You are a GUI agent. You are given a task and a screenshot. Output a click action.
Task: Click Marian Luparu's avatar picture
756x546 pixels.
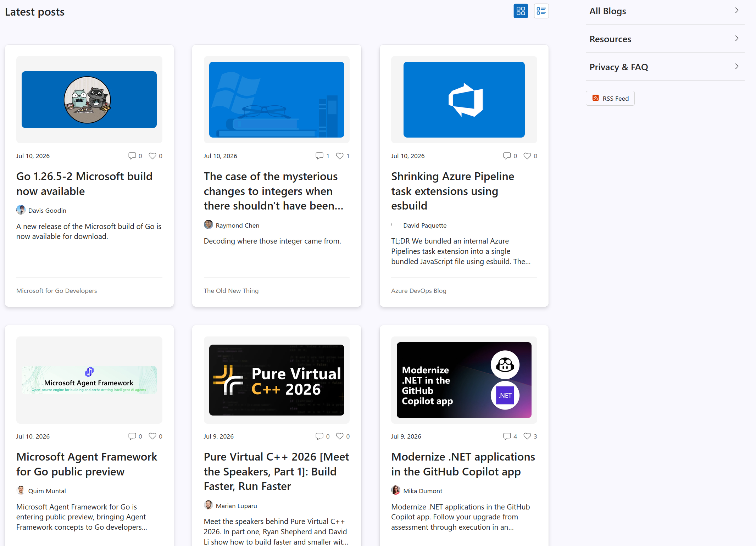(209, 505)
